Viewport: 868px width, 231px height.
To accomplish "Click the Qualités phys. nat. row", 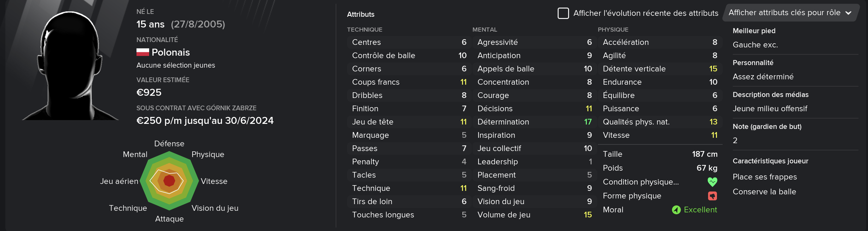I will click(660, 122).
